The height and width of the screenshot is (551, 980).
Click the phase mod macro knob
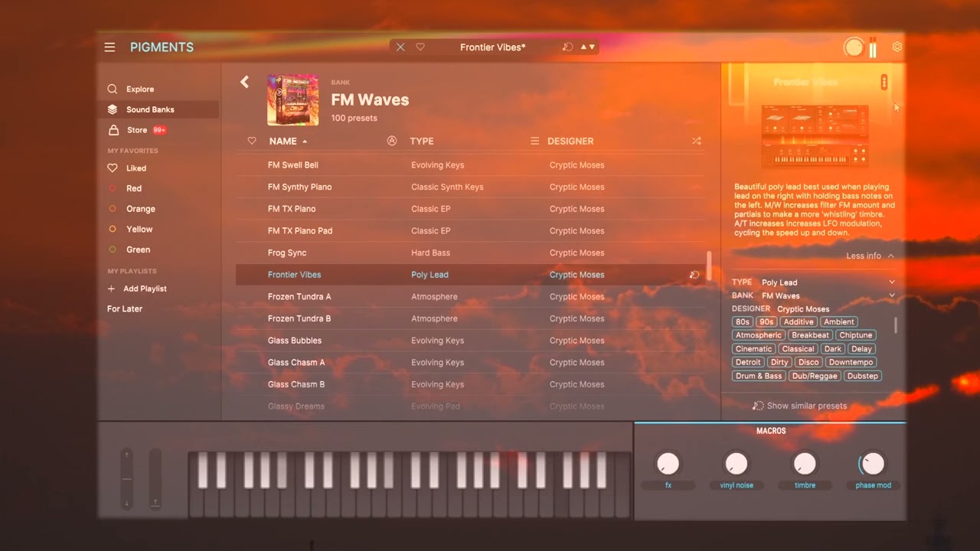click(x=873, y=463)
